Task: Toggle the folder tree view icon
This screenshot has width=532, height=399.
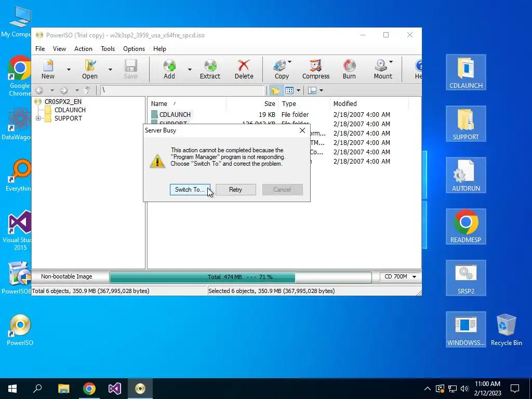Action: point(275,90)
